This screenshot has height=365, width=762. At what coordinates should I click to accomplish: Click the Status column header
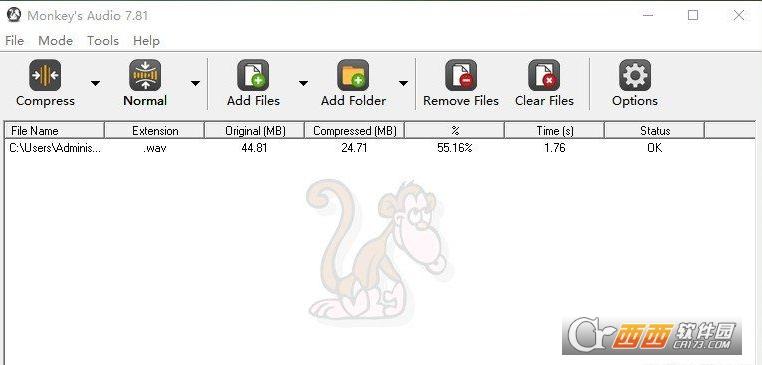pyautogui.click(x=655, y=131)
